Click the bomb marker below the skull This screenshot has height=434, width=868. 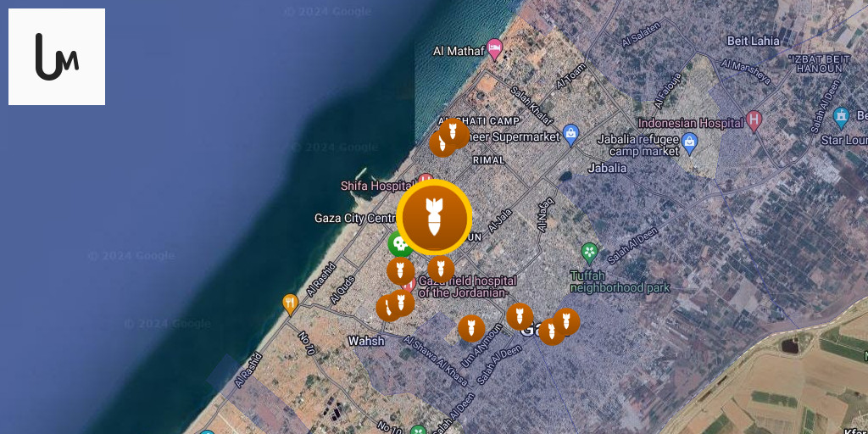tap(401, 270)
